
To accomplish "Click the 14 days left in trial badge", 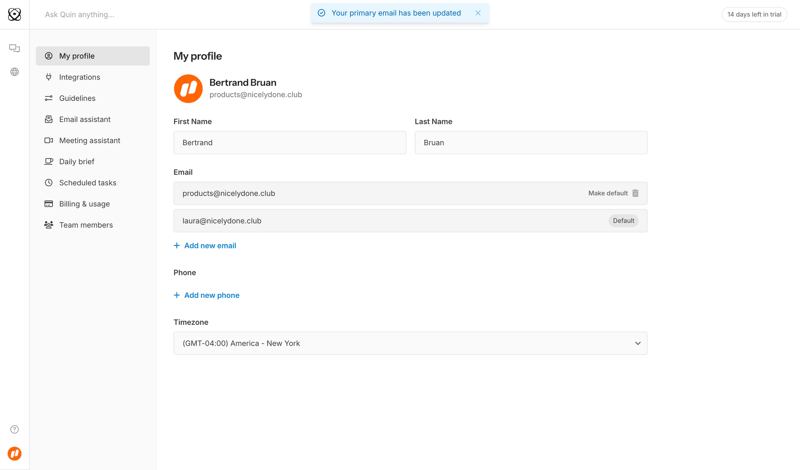I will coord(754,14).
